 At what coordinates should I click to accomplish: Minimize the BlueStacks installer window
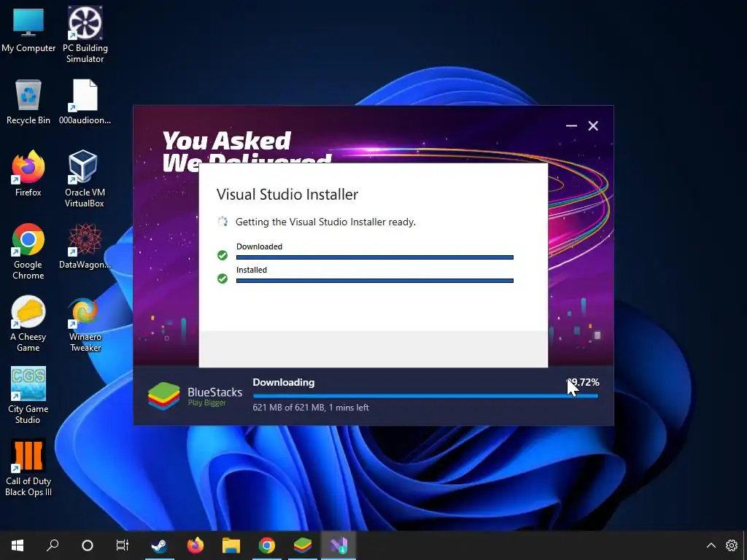[571, 125]
